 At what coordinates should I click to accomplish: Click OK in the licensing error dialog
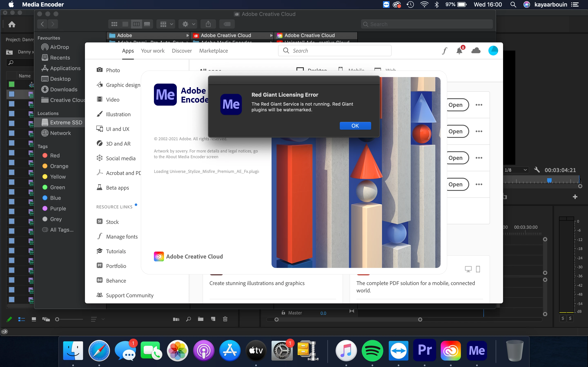click(x=355, y=126)
